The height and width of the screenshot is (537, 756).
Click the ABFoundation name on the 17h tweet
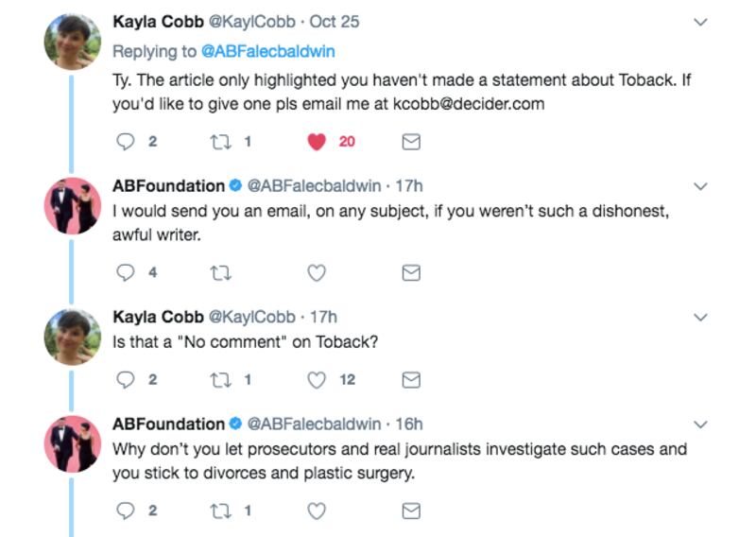click(168, 186)
